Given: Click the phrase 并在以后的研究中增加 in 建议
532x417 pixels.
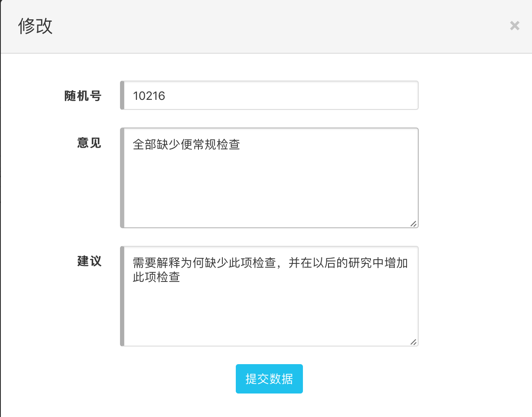Looking at the screenshot, I should point(348,263).
